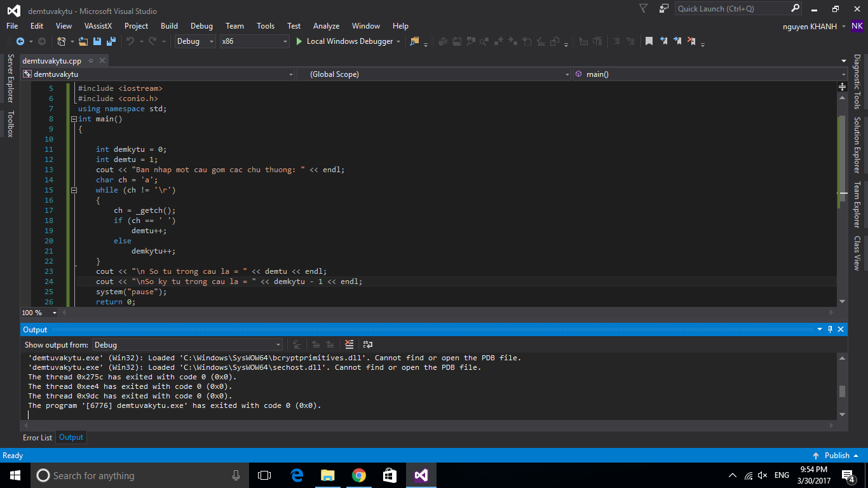Image resolution: width=868 pixels, height=488 pixels.
Task: Clear all bookmarks using the toolbar icon
Action: (x=691, y=41)
